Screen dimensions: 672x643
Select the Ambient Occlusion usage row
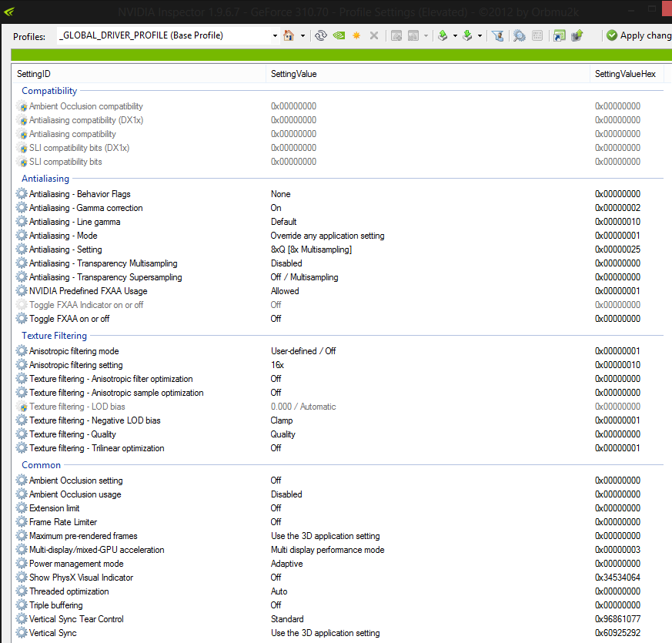point(339,494)
